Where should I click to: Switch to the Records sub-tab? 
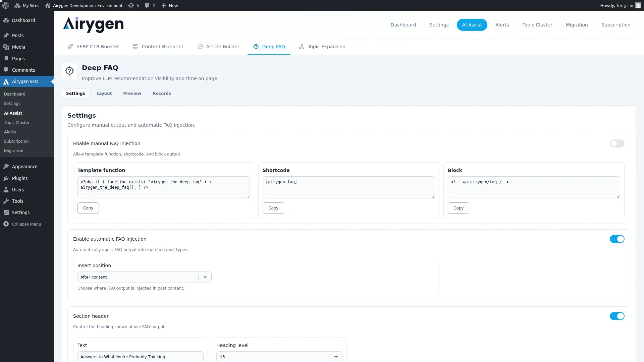coord(162,94)
